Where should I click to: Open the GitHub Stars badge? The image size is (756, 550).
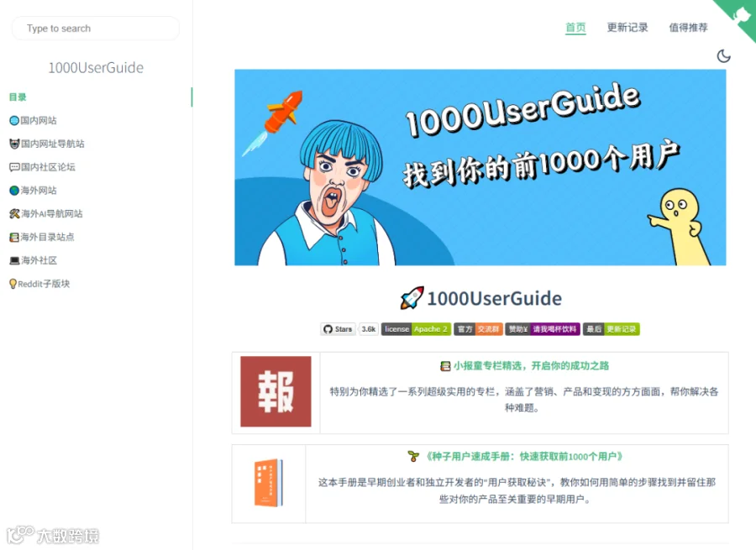point(338,329)
